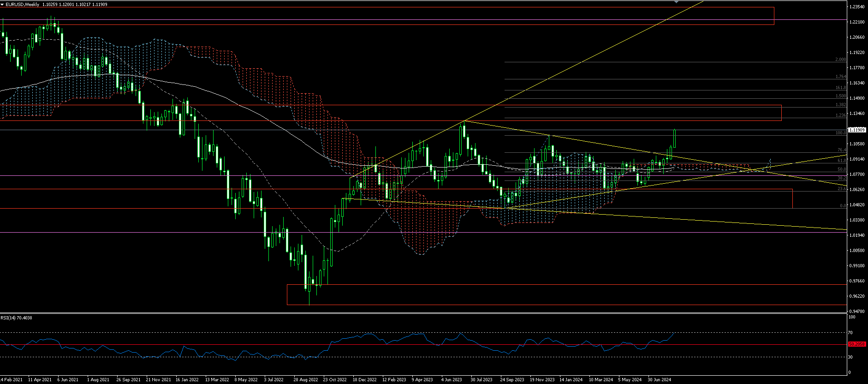The width and height of the screenshot is (868, 384).
Task: Click the 13 Mar 2022 date label
Action: 217,380
